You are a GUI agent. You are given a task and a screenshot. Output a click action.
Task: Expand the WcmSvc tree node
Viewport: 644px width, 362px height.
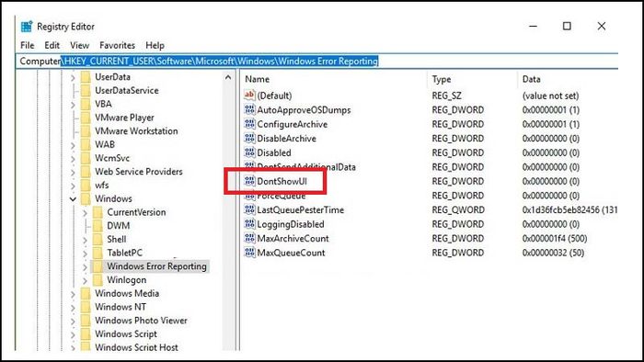tap(73, 158)
